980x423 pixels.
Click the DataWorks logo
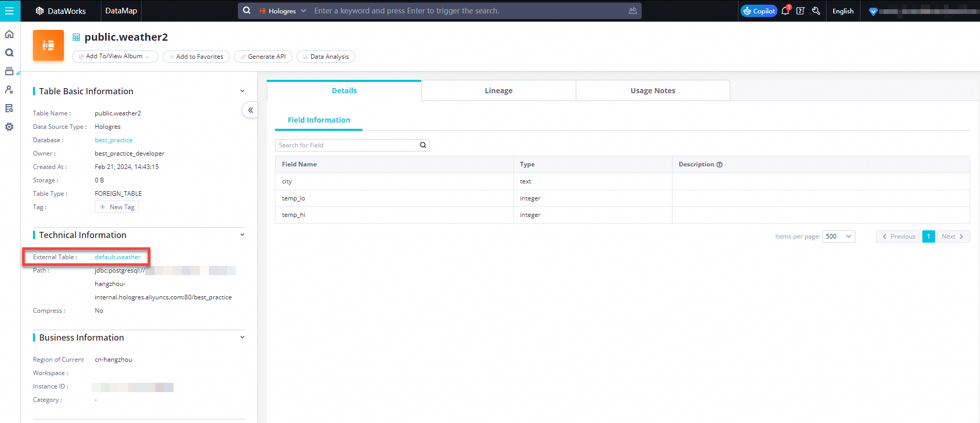tap(61, 11)
